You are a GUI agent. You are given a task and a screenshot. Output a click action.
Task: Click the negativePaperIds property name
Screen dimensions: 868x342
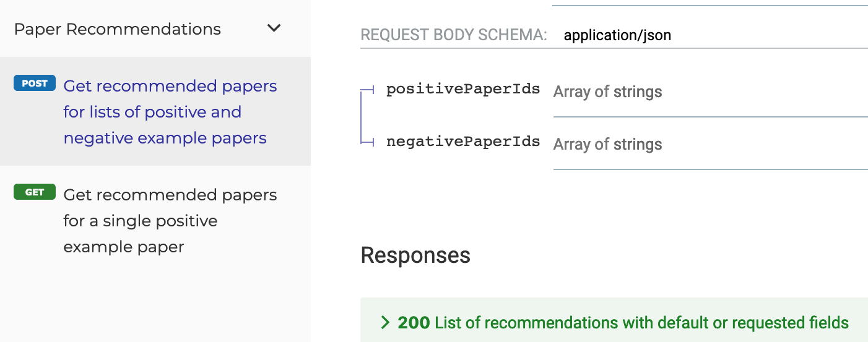[463, 142]
